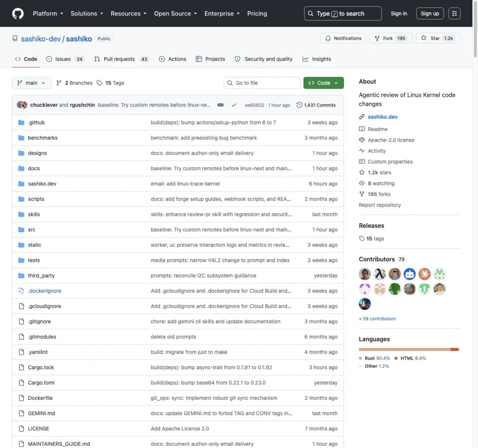Click the .gcloudignore file icon
Image resolution: width=478 pixels, height=448 pixels.
[x=21, y=306]
